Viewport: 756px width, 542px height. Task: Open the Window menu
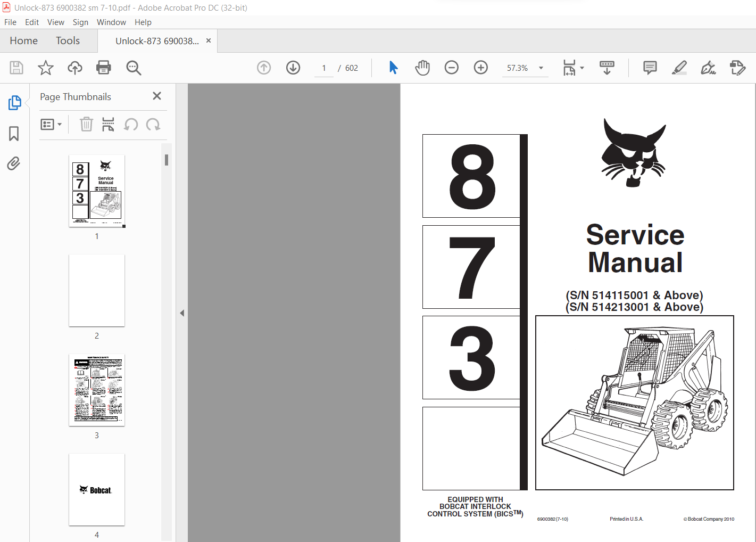click(111, 22)
